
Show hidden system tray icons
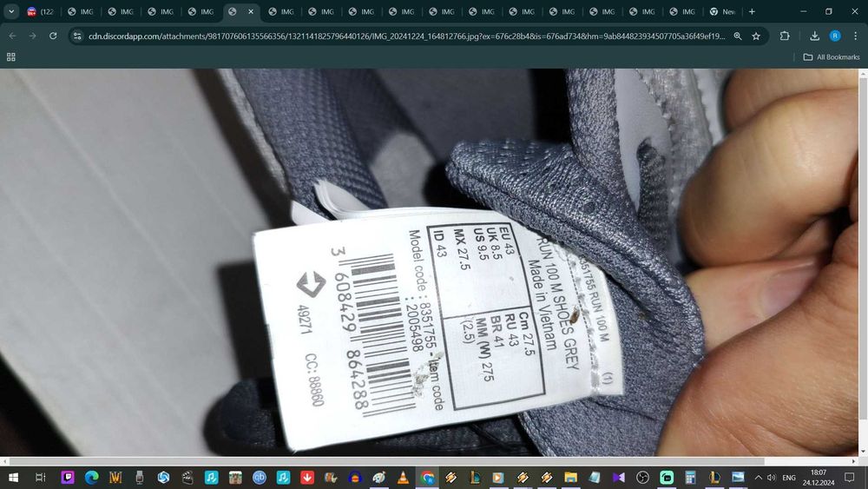pyautogui.click(x=759, y=478)
